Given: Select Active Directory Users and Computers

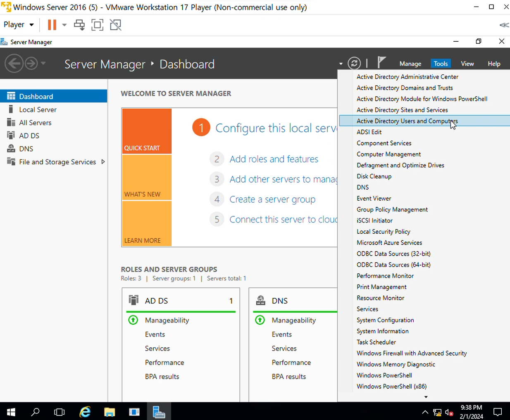Looking at the screenshot, I should tap(424, 121).
